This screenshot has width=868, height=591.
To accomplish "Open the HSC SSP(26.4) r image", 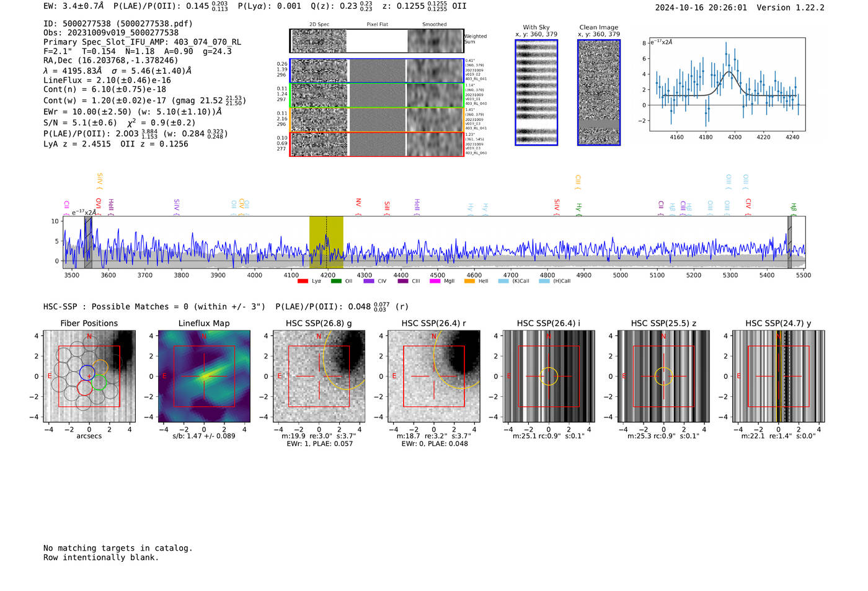I will [433, 376].
